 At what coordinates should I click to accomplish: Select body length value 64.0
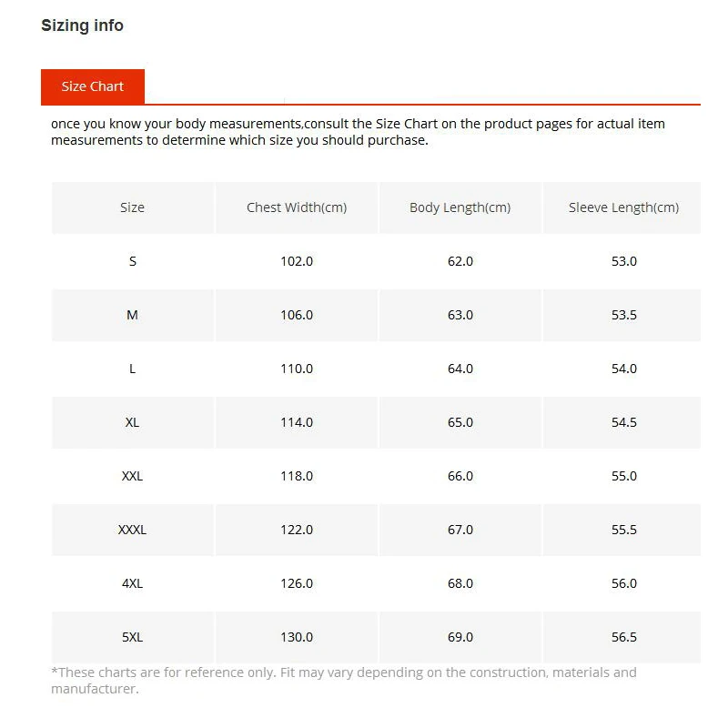tap(460, 369)
